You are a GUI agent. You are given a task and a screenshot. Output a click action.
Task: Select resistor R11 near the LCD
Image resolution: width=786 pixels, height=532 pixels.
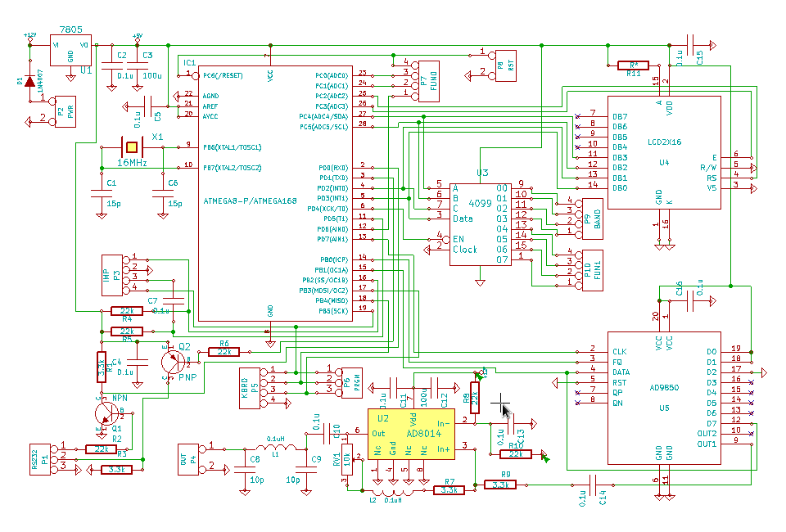click(x=633, y=65)
